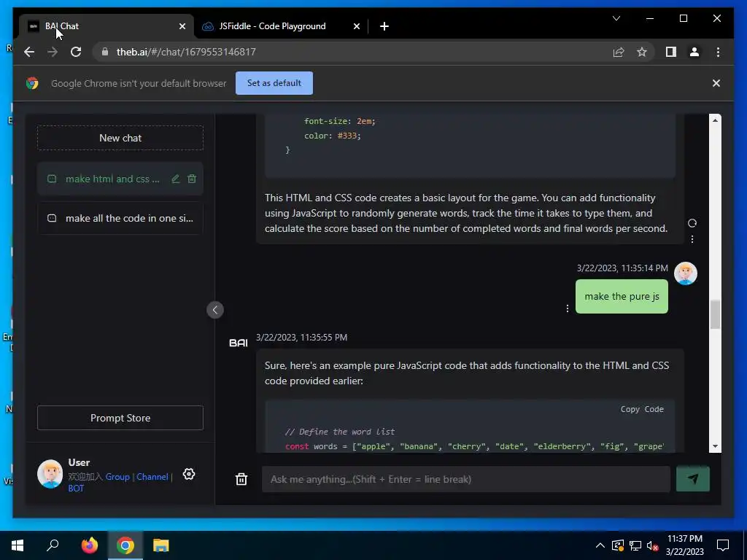Viewport: 747px width, 560px height.
Task: Send the message with the paper plane button
Action: [x=693, y=479]
